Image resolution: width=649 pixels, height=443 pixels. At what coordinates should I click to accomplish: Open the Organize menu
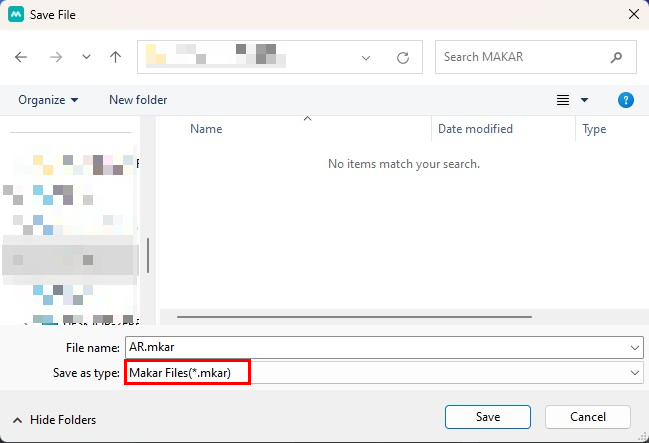48,100
